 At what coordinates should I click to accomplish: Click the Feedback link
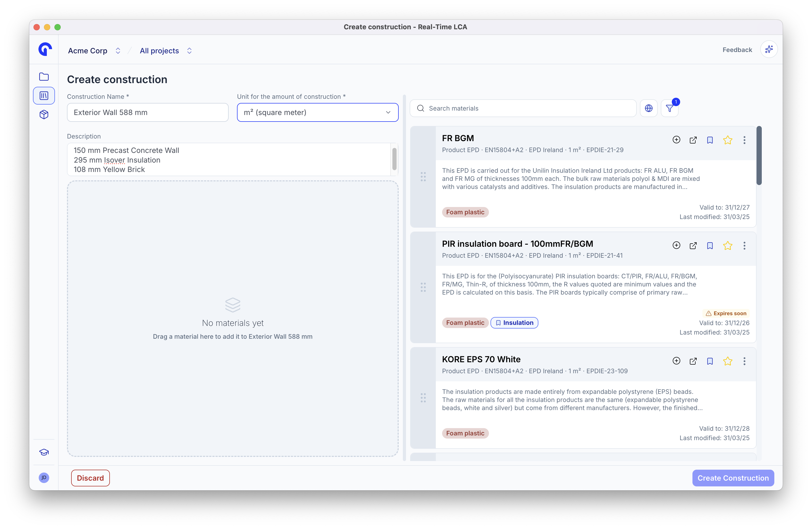pos(737,50)
